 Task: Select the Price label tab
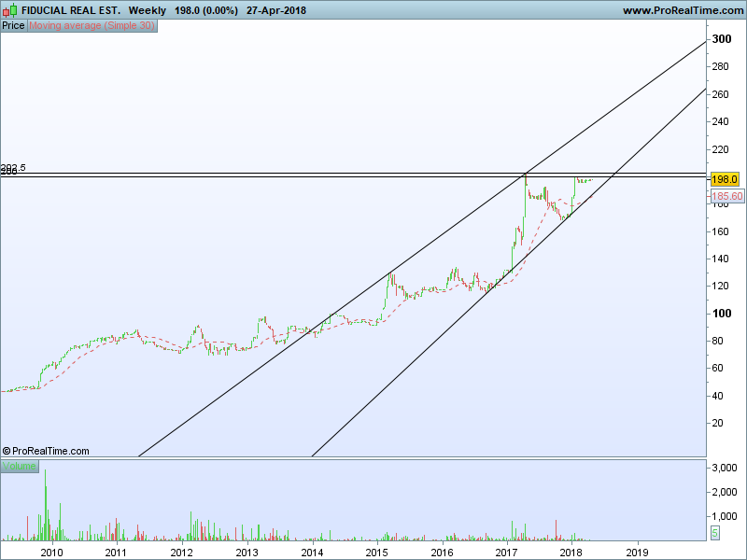(x=13, y=26)
